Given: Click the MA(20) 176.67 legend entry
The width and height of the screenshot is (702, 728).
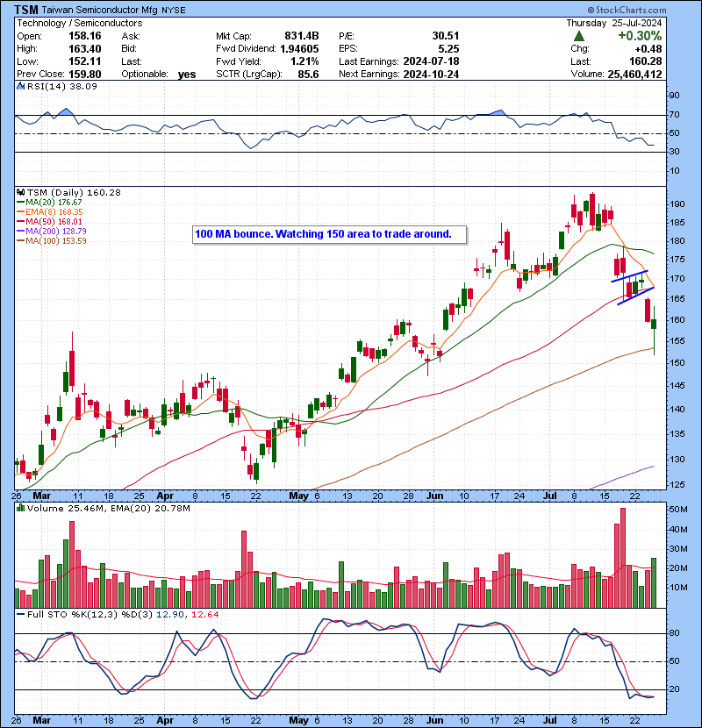Looking at the screenshot, I should click(x=49, y=203).
